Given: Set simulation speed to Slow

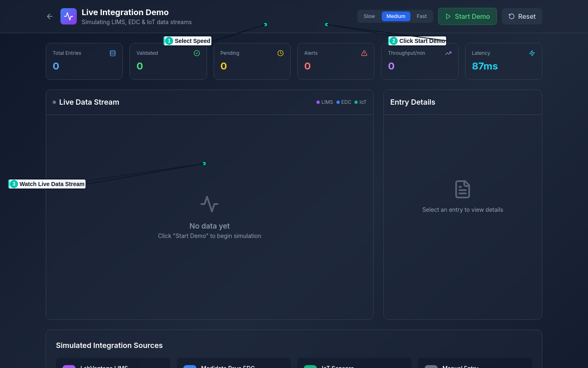Looking at the screenshot, I should [369, 16].
